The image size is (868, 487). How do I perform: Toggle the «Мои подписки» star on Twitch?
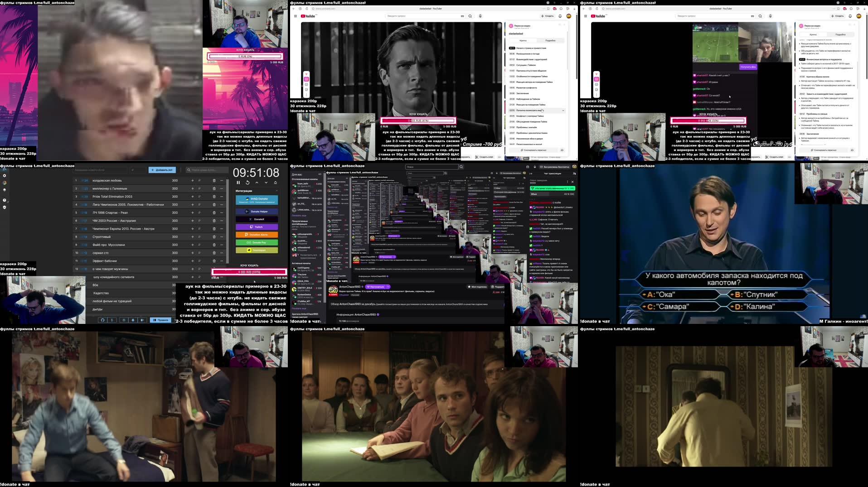pos(470,286)
